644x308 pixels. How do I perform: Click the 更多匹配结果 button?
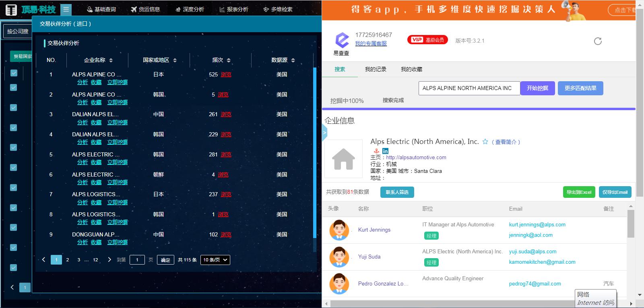(x=580, y=88)
